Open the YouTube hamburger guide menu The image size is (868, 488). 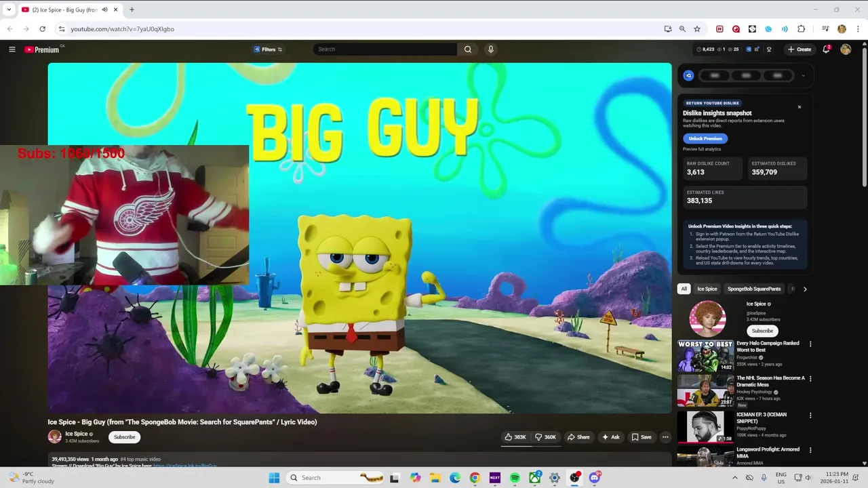12,49
